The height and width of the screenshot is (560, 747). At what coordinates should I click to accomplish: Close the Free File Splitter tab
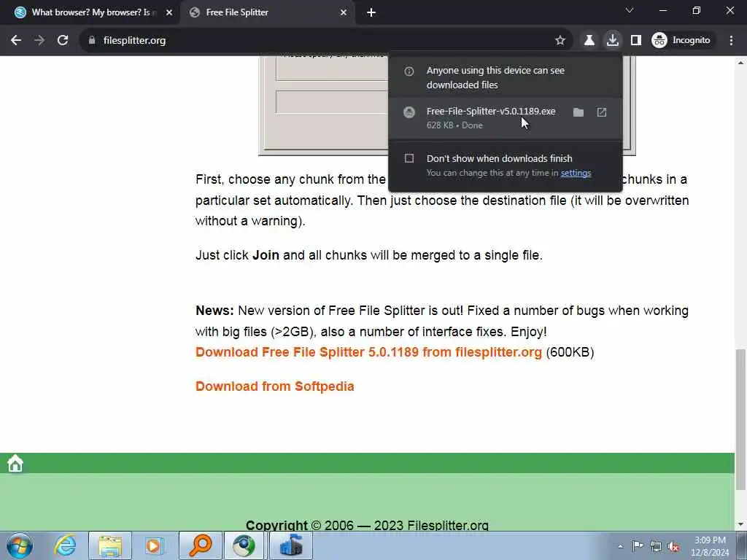[x=344, y=13]
